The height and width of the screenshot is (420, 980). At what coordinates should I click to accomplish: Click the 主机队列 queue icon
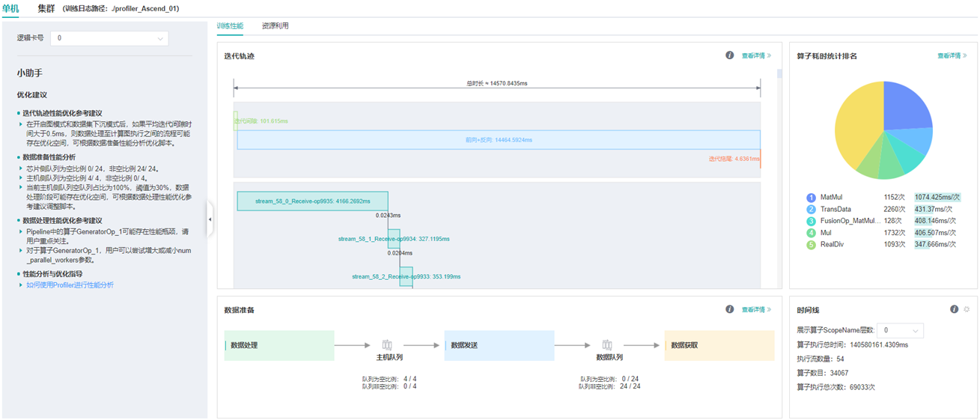pyautogui.click(x=387, y=345)
